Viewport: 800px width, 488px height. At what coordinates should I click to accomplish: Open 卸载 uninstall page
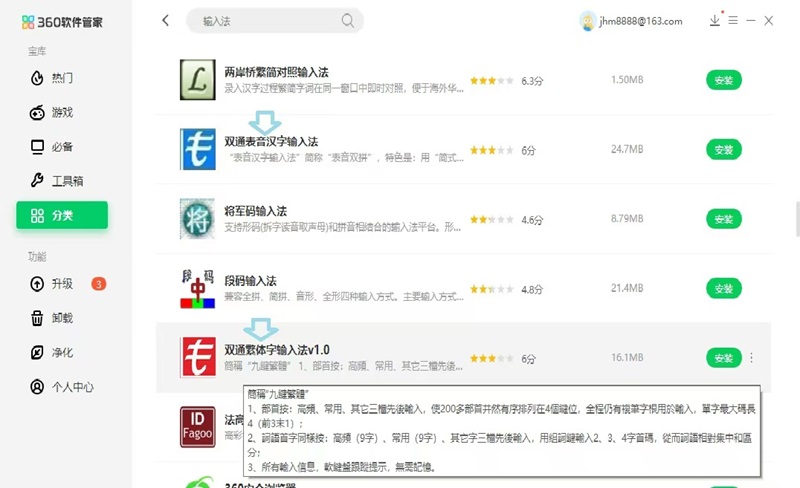(62, 318)
